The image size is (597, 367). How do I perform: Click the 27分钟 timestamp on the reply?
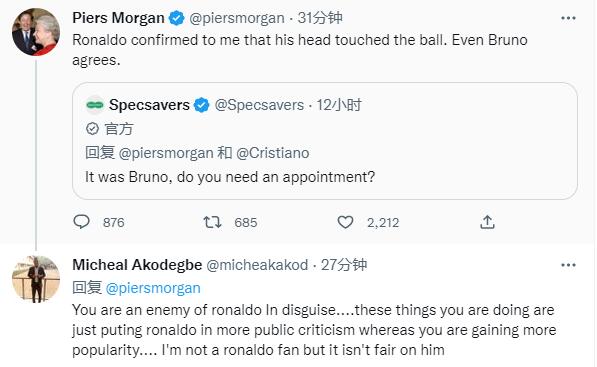[x=344, y=265]
